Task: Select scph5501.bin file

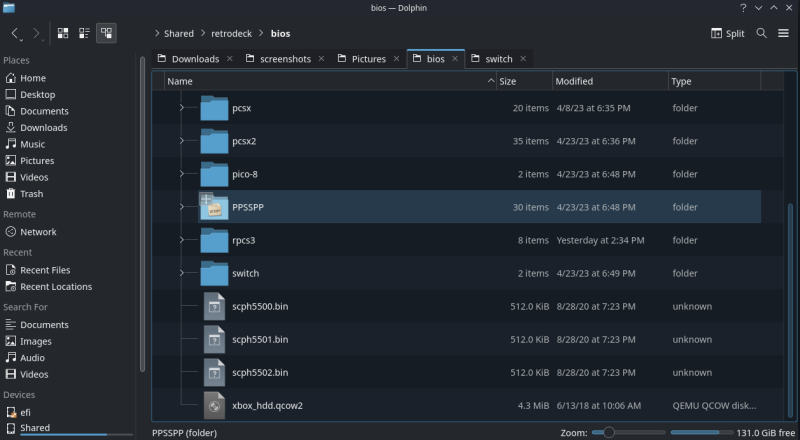Action: 260,339
